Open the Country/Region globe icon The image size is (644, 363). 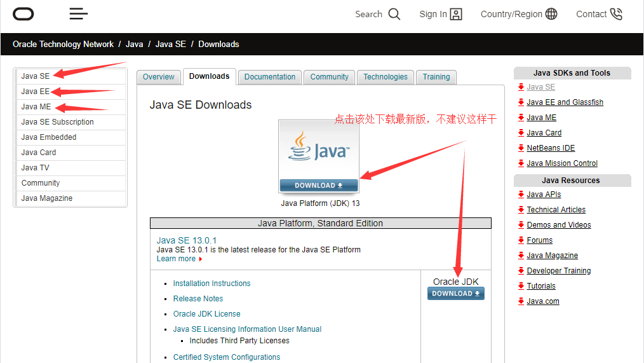tap(551, 14)
